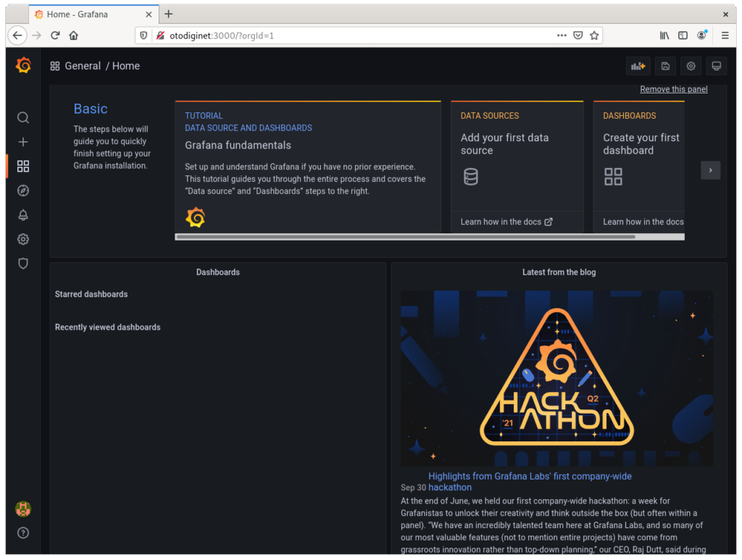Reload the page with refresh icon
742x560 pixels.
coord(55,35)
